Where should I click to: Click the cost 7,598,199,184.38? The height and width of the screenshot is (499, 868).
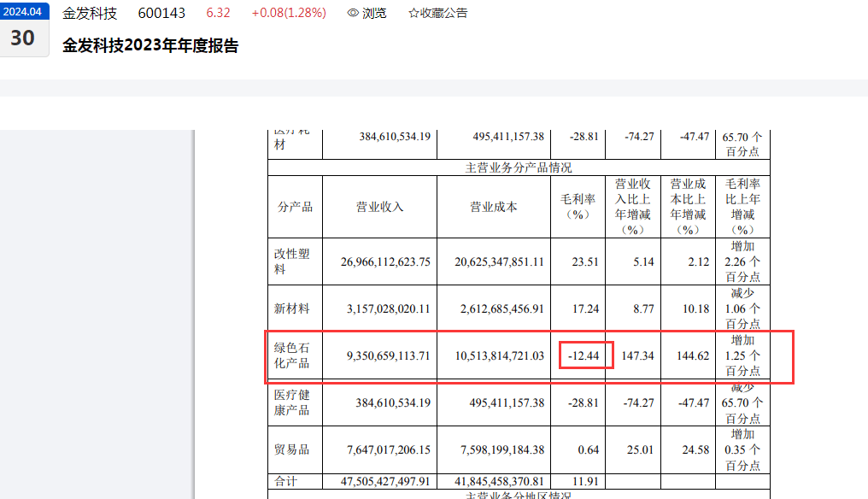coord(502,450)
